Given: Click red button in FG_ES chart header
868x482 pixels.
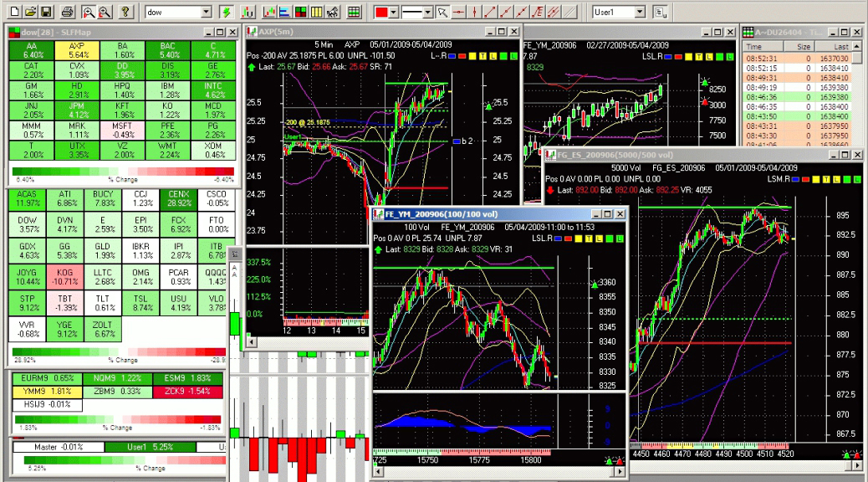Looking at the screenshot, I should point(806,179).
